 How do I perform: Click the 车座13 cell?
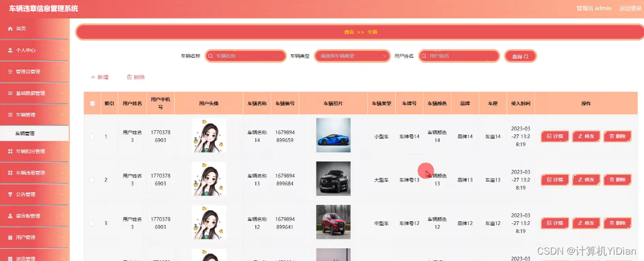tap(493, 180)
